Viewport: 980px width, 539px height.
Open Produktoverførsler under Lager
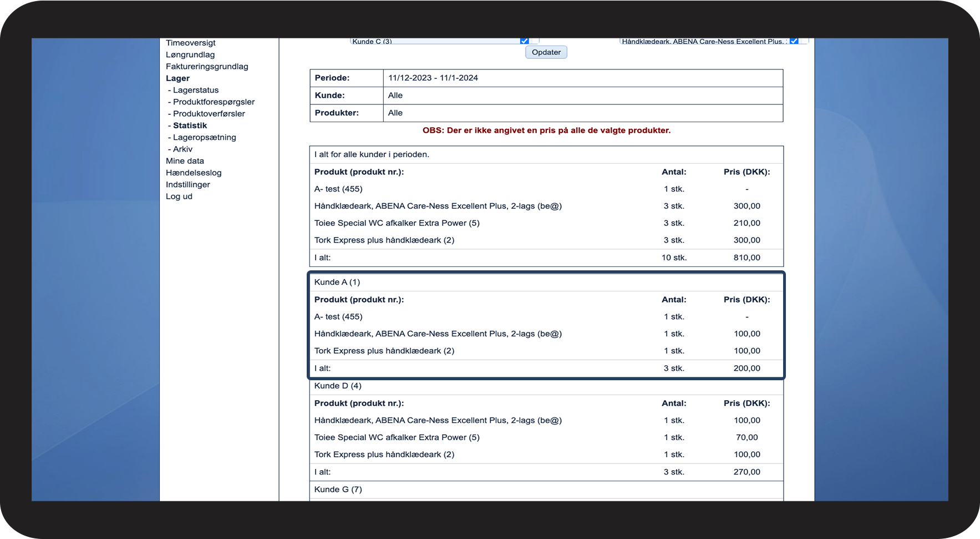209,114
